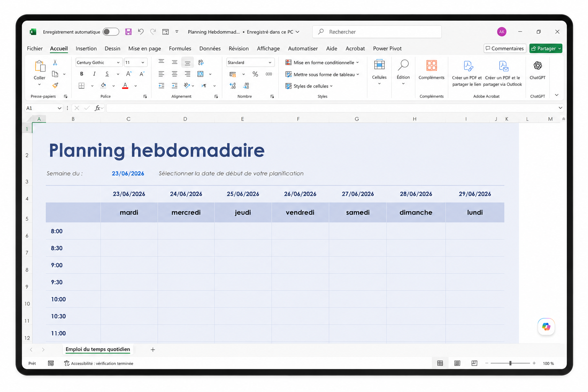
Task: Click the macro recording status bar icon
Action: coord(51,363)
